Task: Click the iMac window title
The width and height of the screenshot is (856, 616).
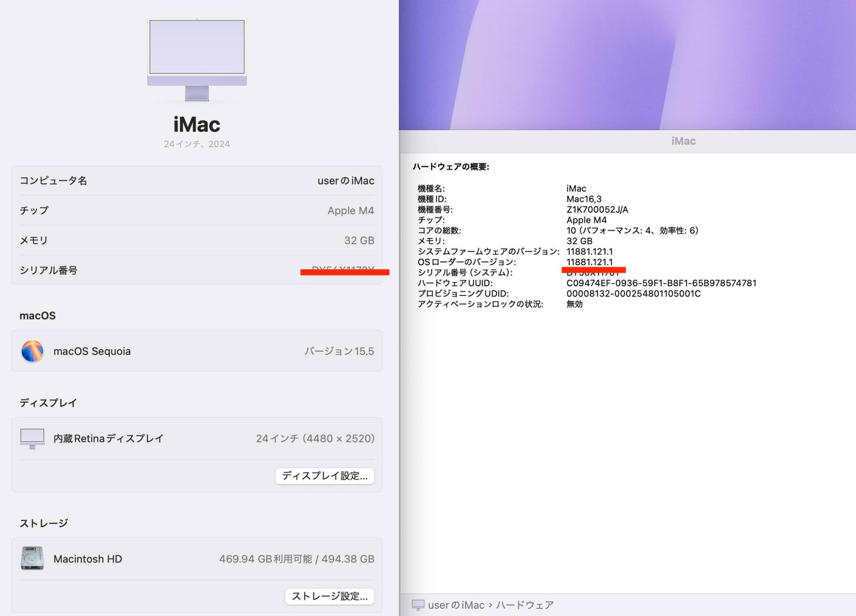Action: pos(683,141)
